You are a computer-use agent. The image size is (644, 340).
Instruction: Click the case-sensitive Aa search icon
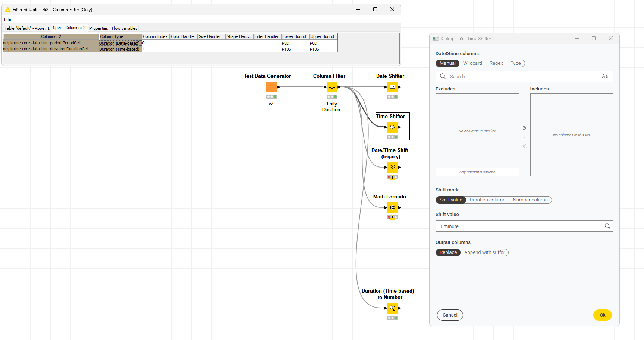pos(604,76)
